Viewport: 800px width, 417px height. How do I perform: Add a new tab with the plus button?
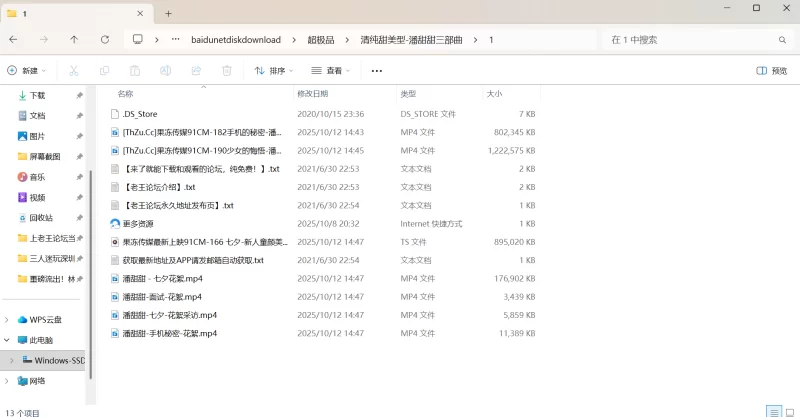click(168, 13)
